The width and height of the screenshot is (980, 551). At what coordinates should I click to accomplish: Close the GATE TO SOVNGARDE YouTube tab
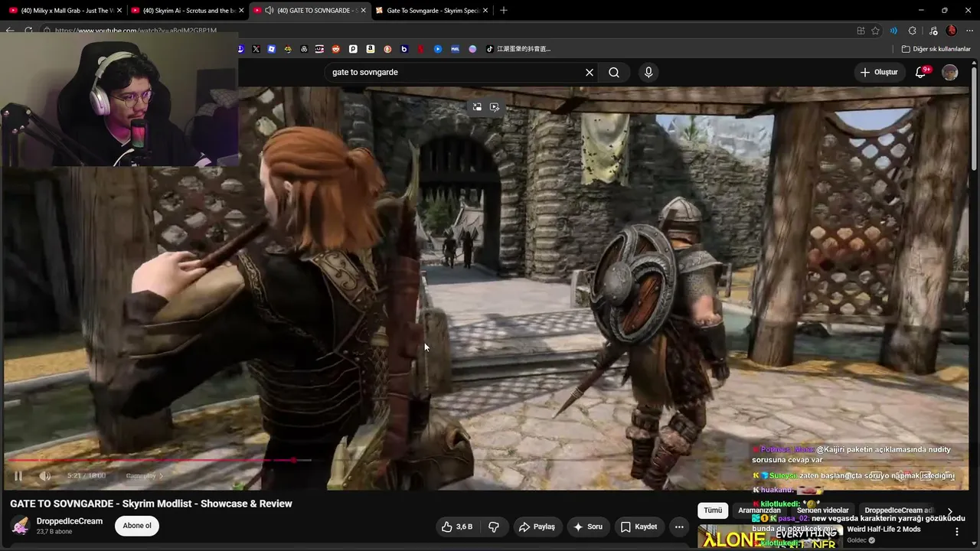363,11
